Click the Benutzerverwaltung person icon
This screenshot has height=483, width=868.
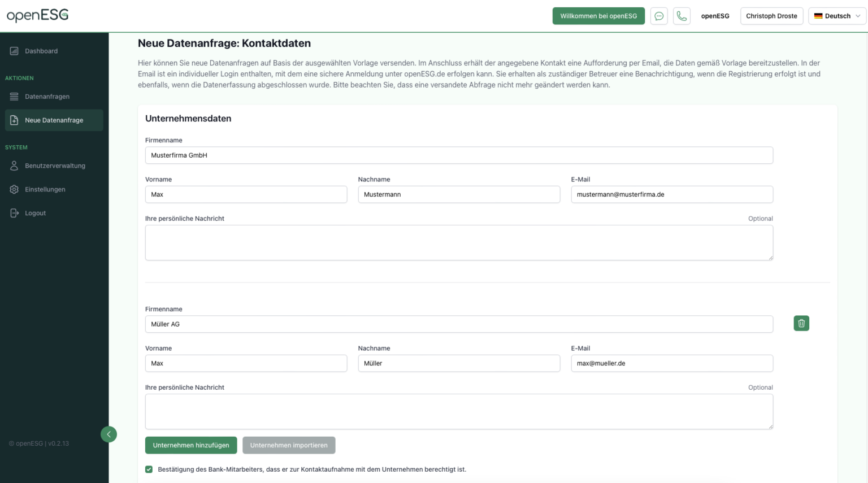point(13,166)
